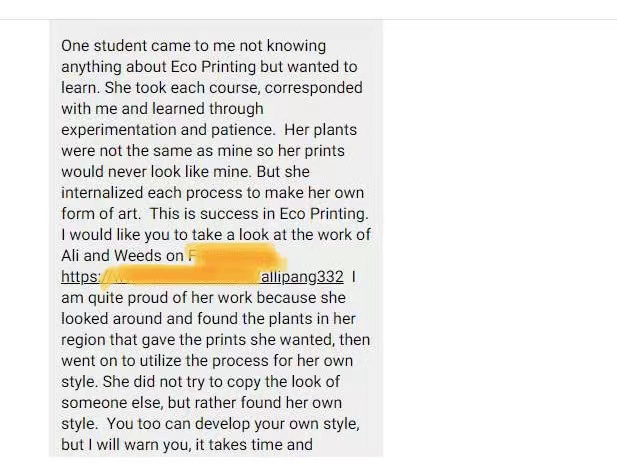Click the name 'Ali and Weeds'

tap(112, 256)
